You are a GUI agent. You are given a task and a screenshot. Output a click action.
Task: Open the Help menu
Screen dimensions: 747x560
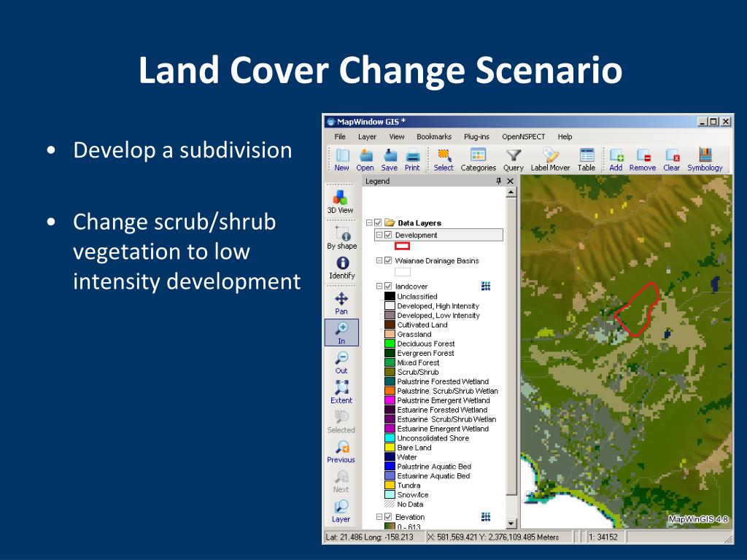point(565,136)
